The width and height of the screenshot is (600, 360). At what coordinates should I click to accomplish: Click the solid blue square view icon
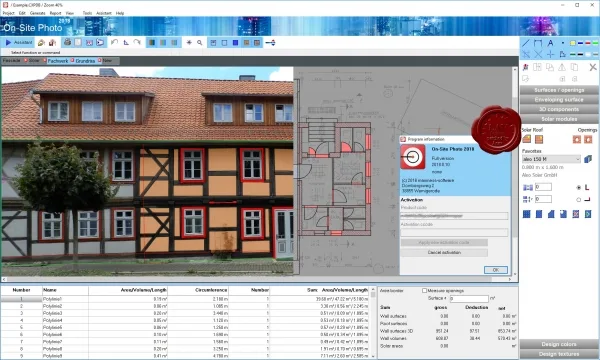235,42
